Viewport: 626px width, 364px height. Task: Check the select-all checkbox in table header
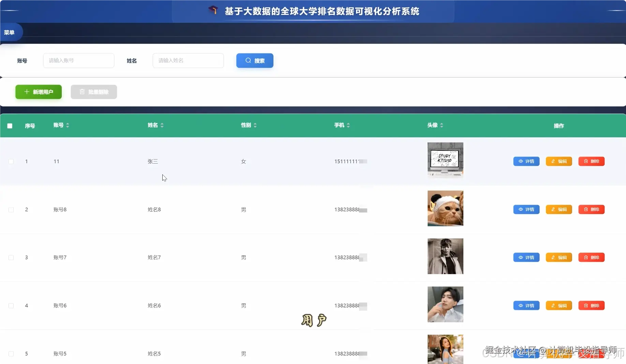[10, 126]
